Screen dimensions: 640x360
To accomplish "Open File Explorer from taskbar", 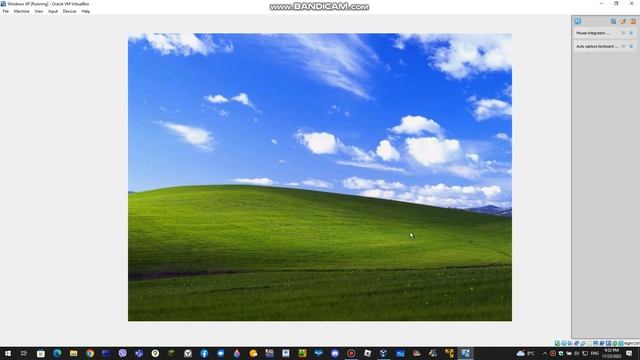I will point(73,353).
